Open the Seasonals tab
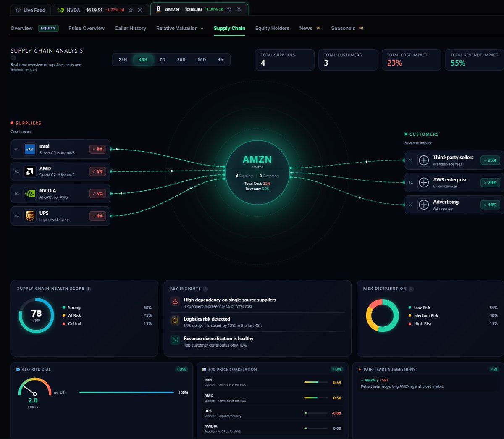 click(347, 28)
